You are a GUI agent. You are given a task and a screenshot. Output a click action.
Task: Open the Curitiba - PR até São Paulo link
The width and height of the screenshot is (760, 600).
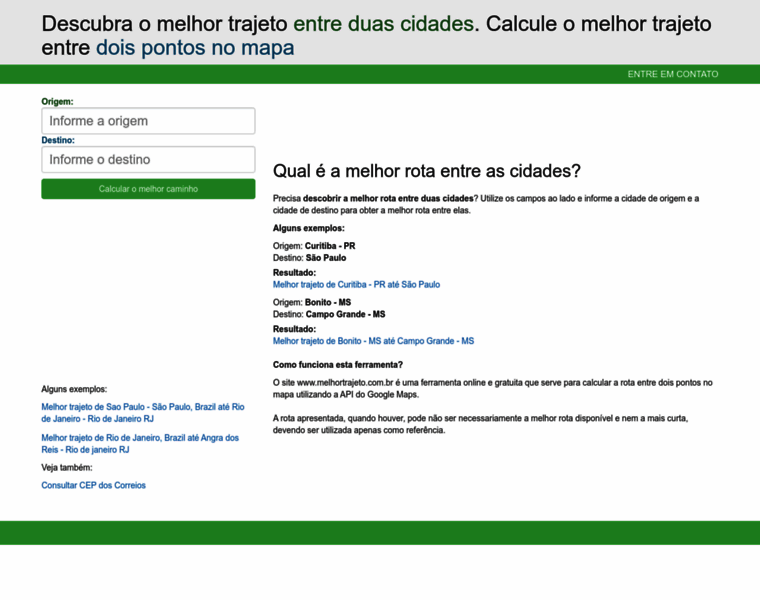[x=356, y=284]
